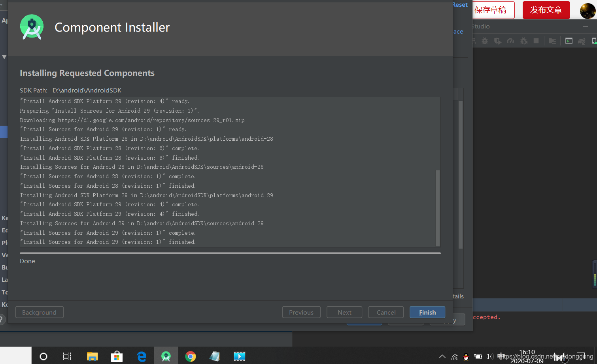This screenshot has width=597, height=364.
Task: Expand the system tray hidden icons chevron
Action: click(442, 356)
